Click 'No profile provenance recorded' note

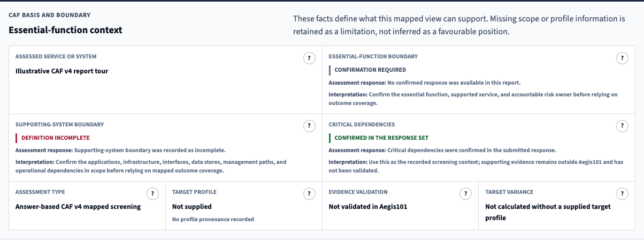(213, 219)
